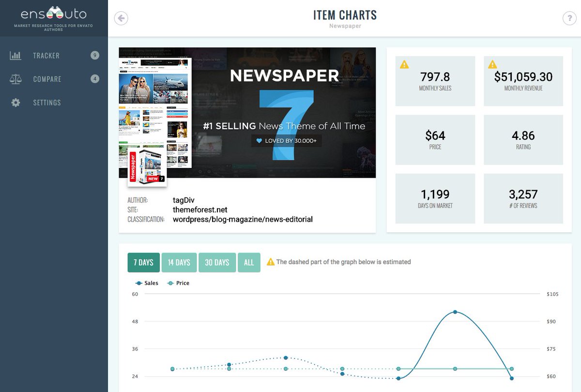Select the ALL range tab
The width and height of the screenshot is (581, 392).
[249, 262]
